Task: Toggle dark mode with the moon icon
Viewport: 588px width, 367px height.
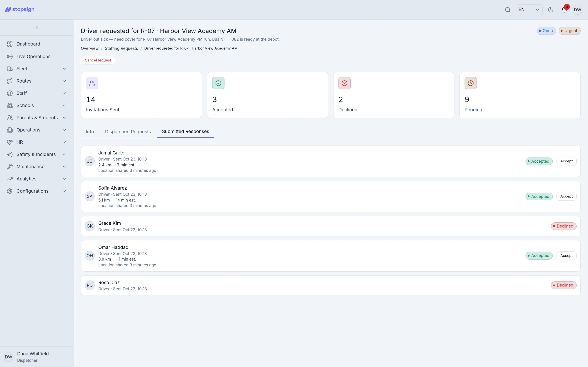Action: (x=551, y=10)
